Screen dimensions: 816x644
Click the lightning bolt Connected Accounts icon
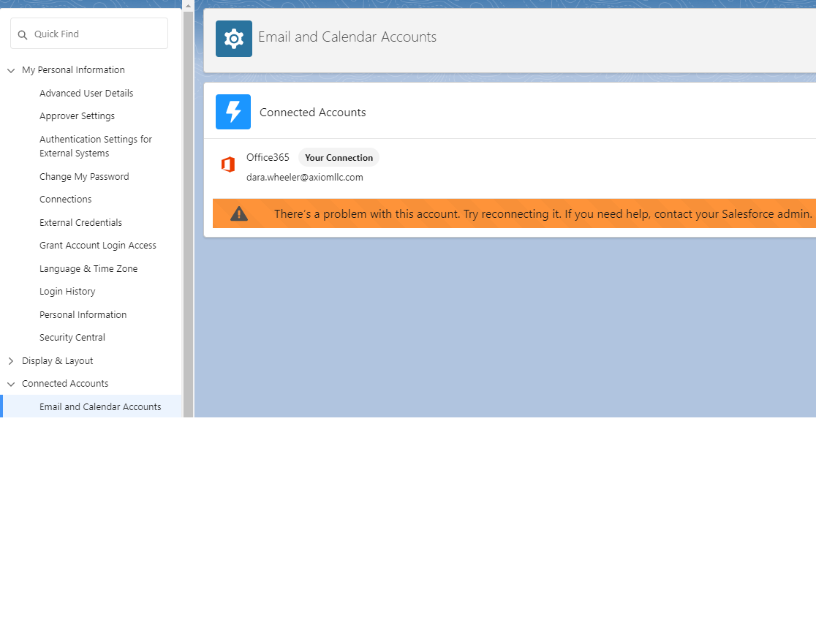point(233,112)
